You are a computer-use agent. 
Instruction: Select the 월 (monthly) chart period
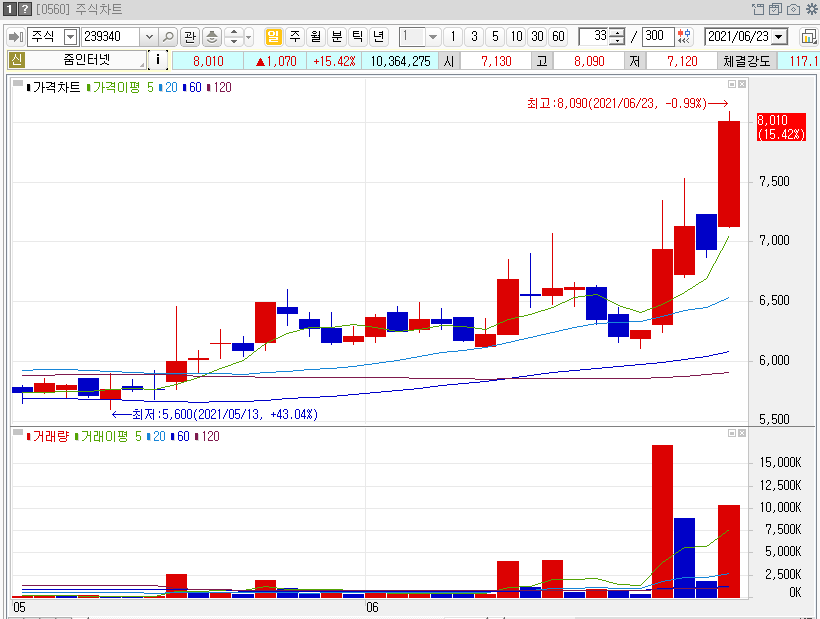pos(316,37)
